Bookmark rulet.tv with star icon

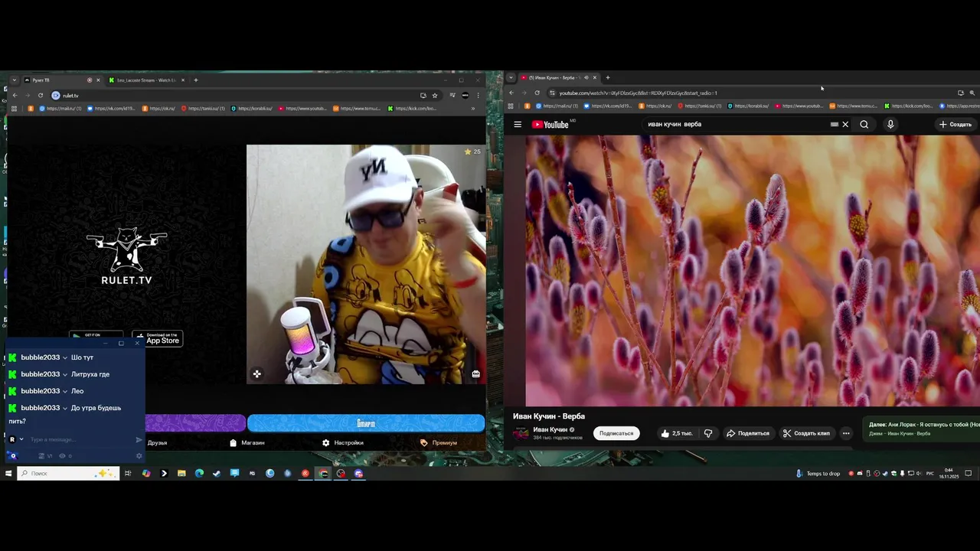pos(435,96)
